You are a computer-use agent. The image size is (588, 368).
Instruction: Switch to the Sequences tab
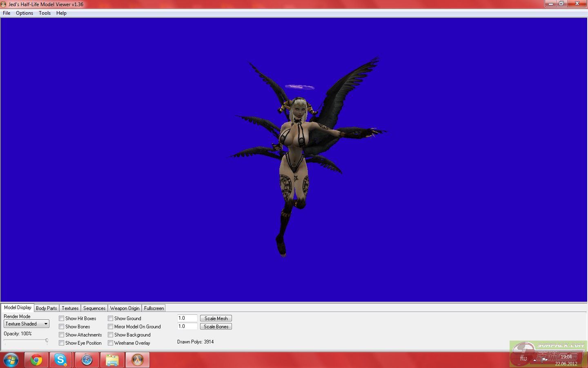pyautogui.click(x=94, y=308)
